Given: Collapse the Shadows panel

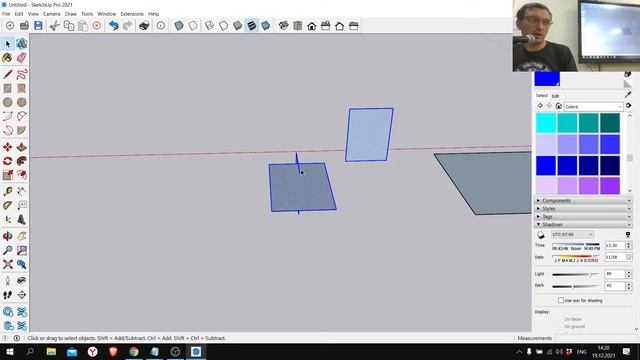Looking at the screenshot, I should click(583, 225).
